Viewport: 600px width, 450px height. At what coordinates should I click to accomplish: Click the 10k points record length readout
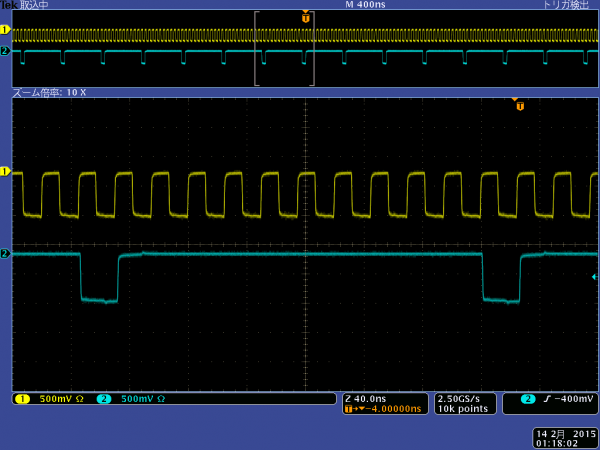[463, 409]
